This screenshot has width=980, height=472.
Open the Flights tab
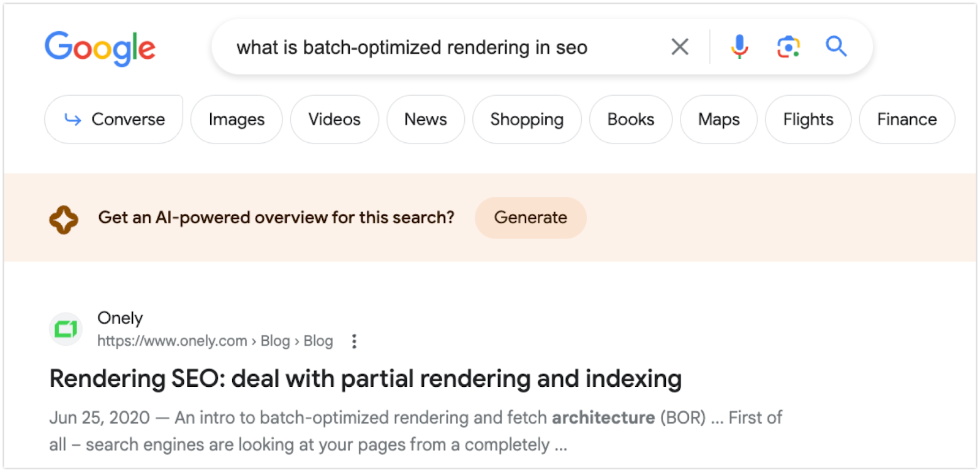tap(808, 120)
